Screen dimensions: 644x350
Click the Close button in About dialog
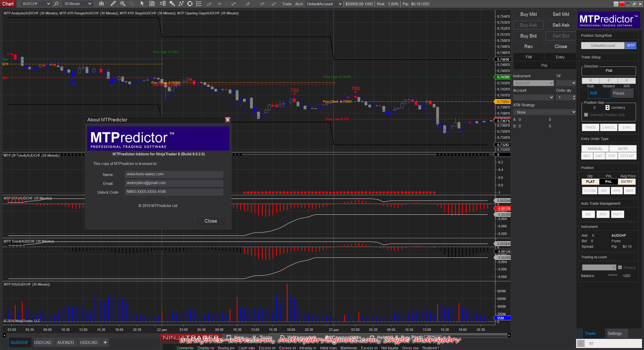pos(211,221)
